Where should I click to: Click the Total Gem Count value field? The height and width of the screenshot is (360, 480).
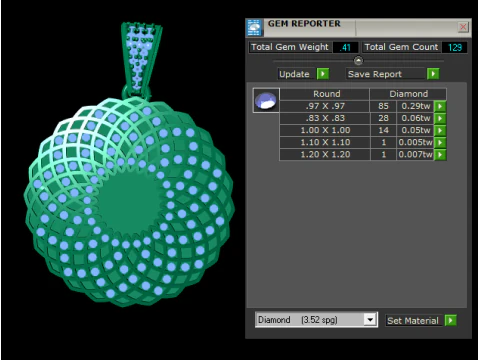click(x=454, y=47)
